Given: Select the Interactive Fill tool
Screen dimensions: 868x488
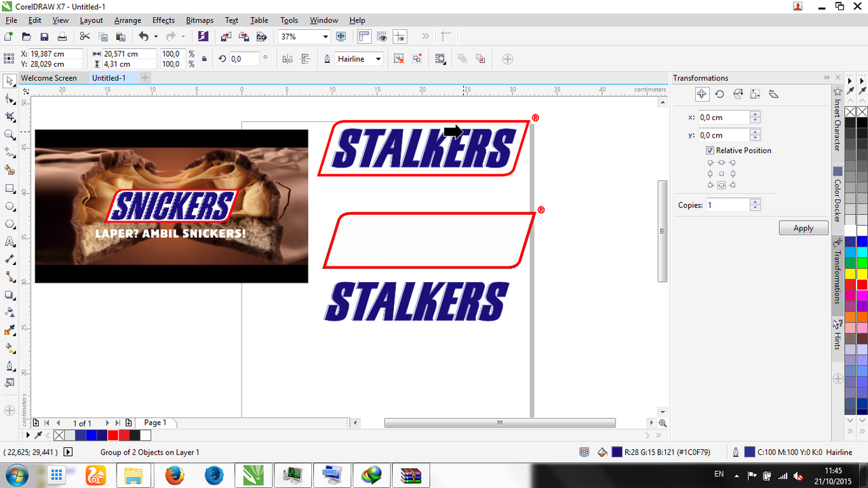Looking at the screenshot, I should point(9,348).
